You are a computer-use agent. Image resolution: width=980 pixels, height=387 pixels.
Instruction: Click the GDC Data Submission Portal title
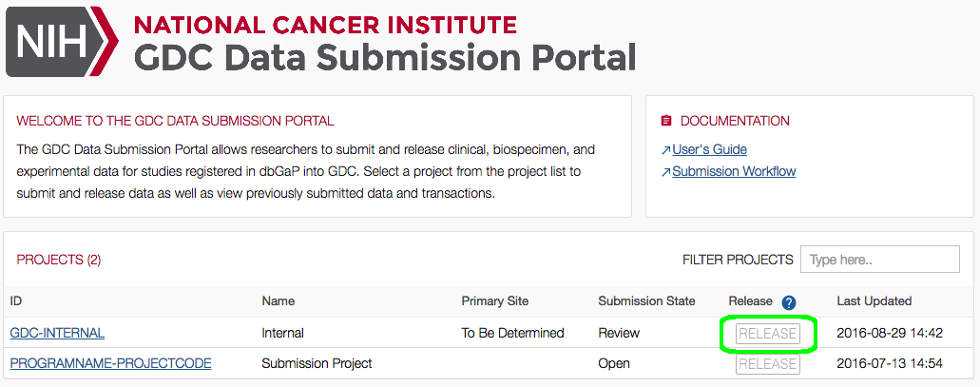(384, 57)
